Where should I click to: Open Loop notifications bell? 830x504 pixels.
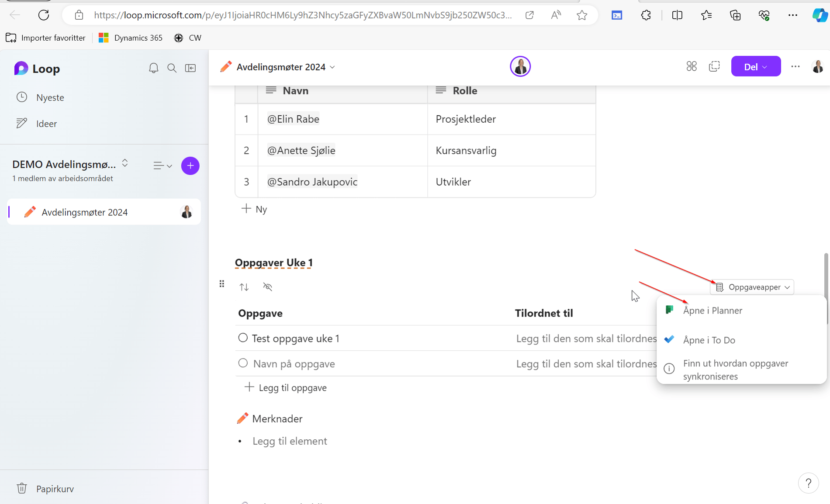tap(153, 68)
